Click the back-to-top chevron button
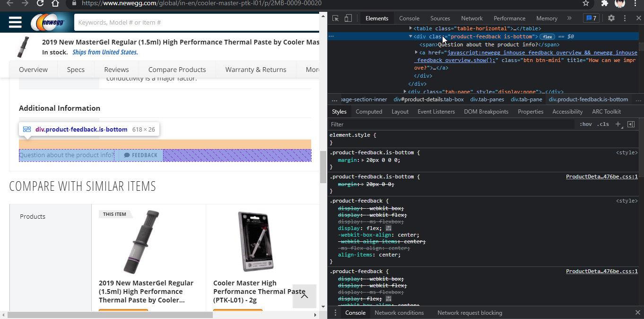Image resolution: width=644 pixels, height=319 pixels. (x=305, y=296)
